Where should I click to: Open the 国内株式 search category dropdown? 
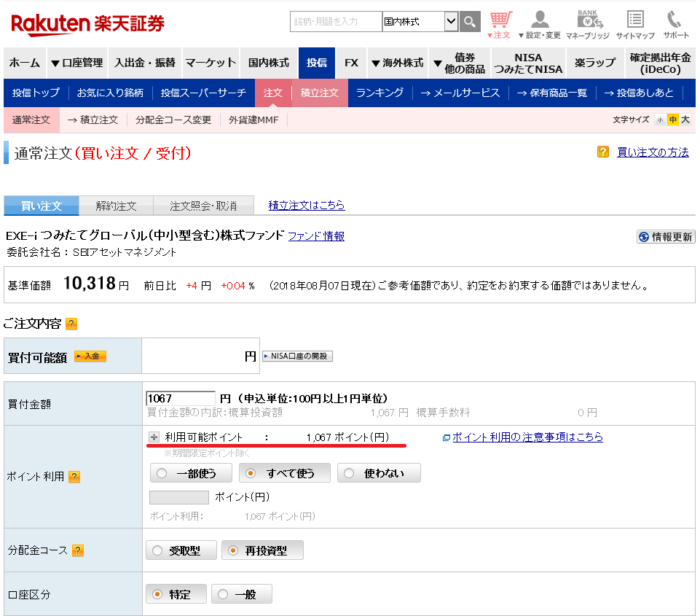tap(420, 21)
